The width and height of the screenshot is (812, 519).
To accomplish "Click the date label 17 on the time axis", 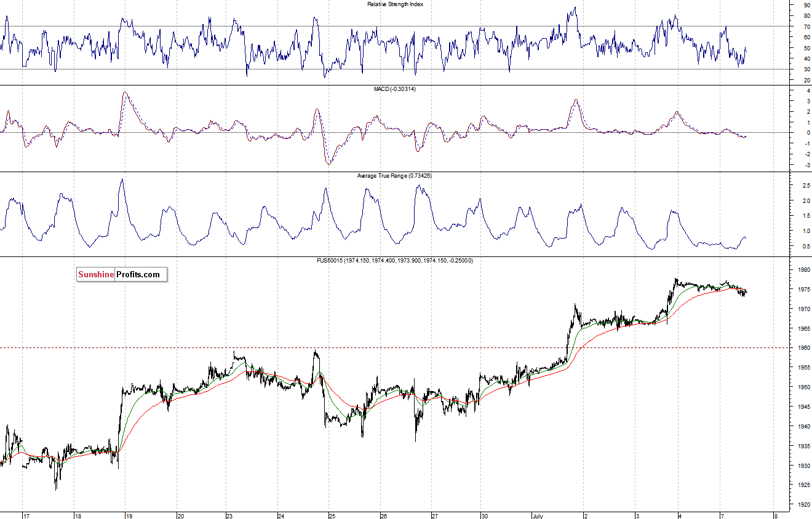I will pyautogui.click(x=26, y=516).
